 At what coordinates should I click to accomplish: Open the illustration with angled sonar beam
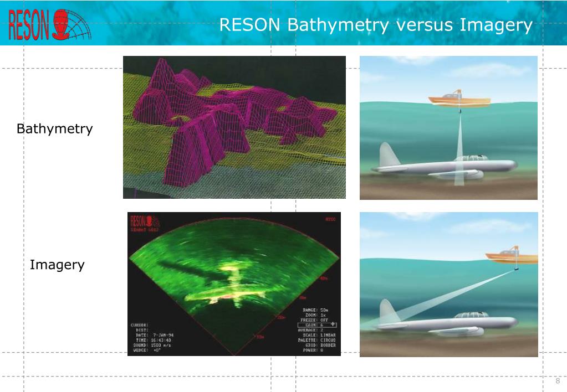(x=449, y=285)
